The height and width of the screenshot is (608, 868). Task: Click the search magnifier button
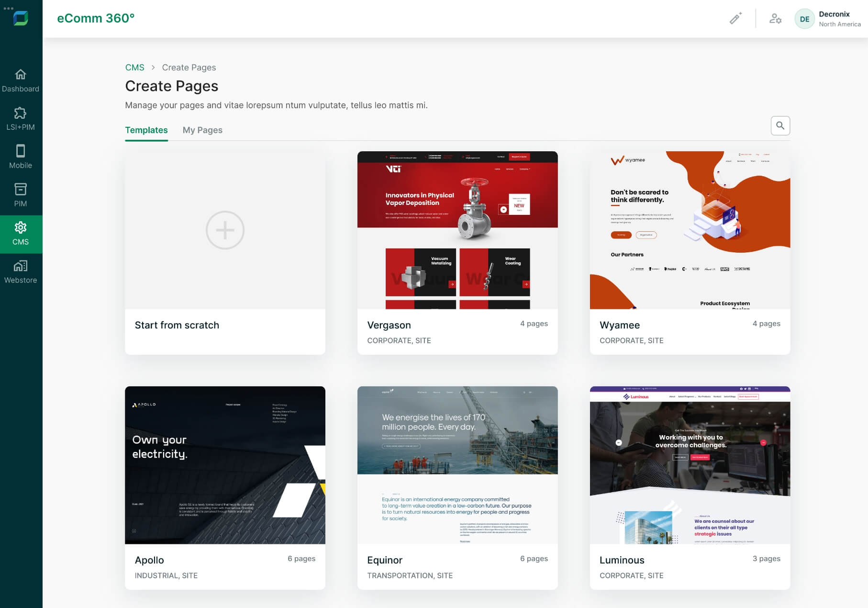point(780,125)
